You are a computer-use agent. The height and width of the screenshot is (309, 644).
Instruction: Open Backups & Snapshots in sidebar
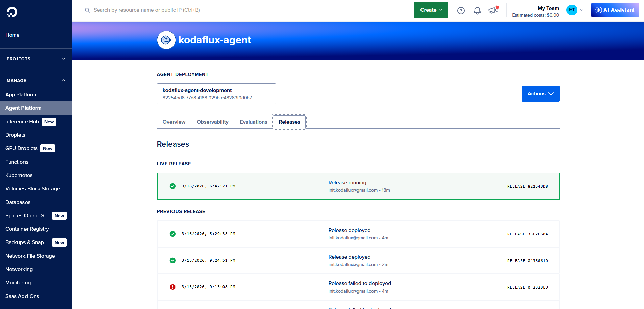click(x=27, y=242)
